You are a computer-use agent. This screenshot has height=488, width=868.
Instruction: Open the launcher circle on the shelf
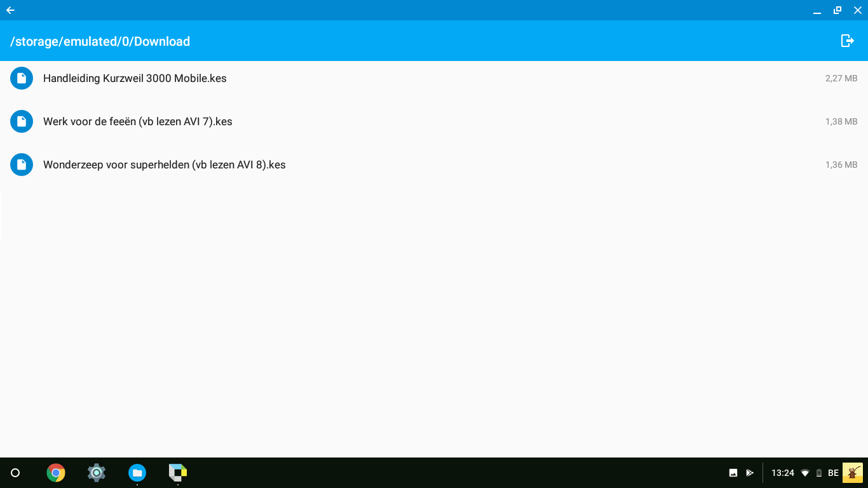[x=15, y=473]
